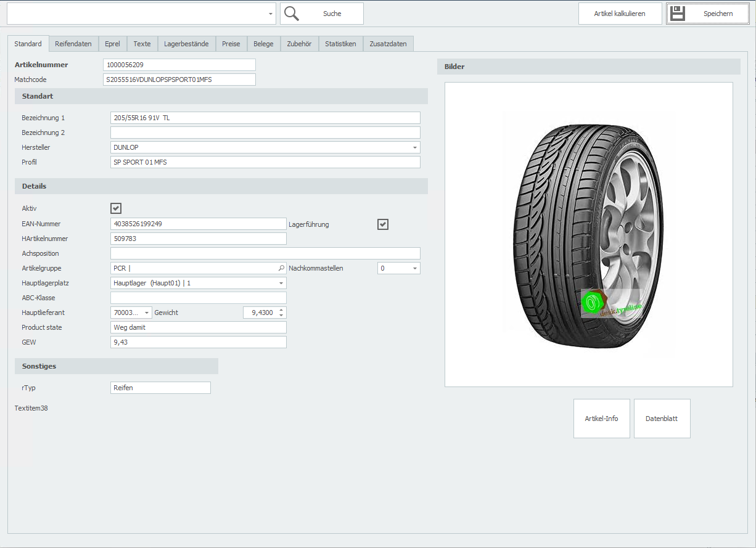The width and height of the screenshot is (756, 548).
Task: Decrease Gewicht with the down spinner arrow
Action: pyautogui.click(x=282, y=316)
